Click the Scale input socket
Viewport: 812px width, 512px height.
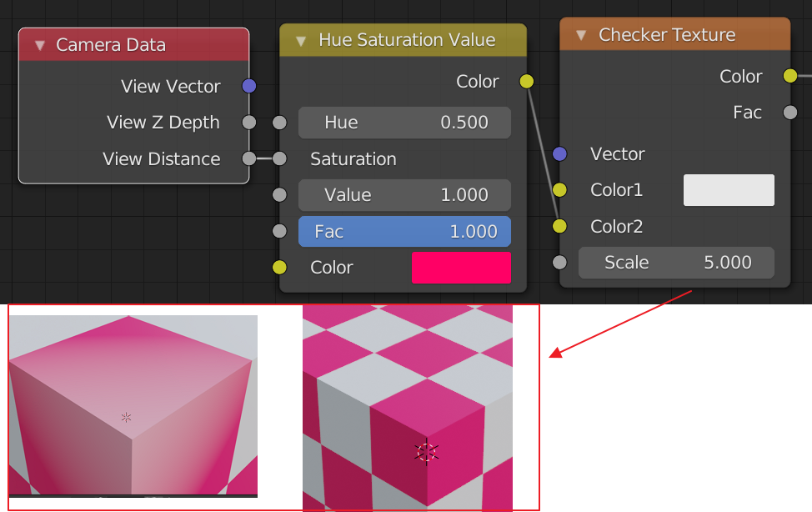coord(559,262)
